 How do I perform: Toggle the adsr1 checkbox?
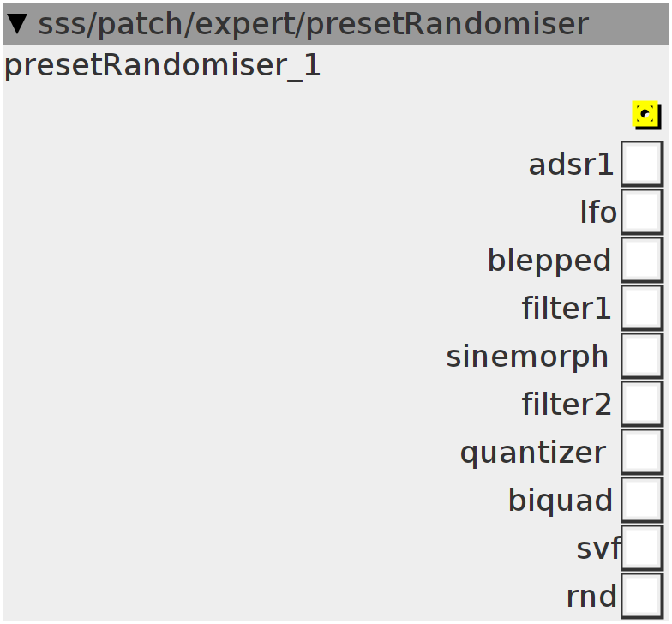coord(641,165)
